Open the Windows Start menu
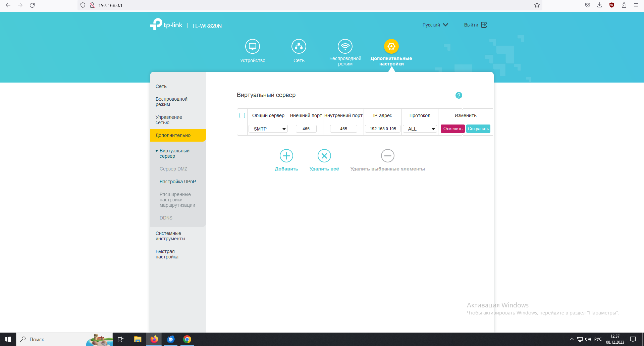The width and height of the screenshot is (644, 346). (8, 339)
